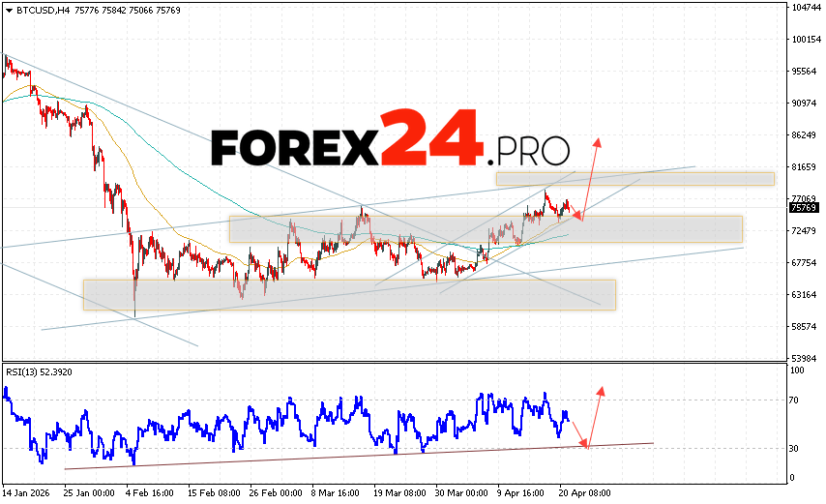Click the red forecast arrowhead on price chart
This screenshot has height=504, width=826.
pyautogui.click(x=597, y=141)
